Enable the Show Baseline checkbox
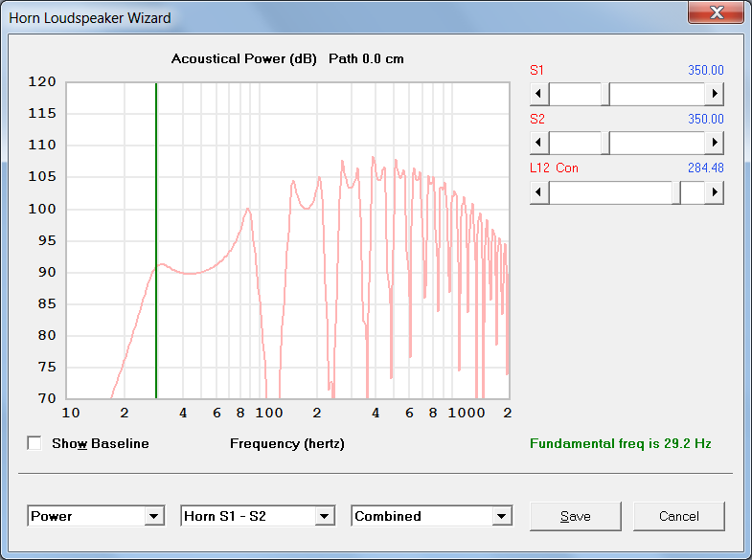Viewport: 752px width, 560px height. click(34, 443)
